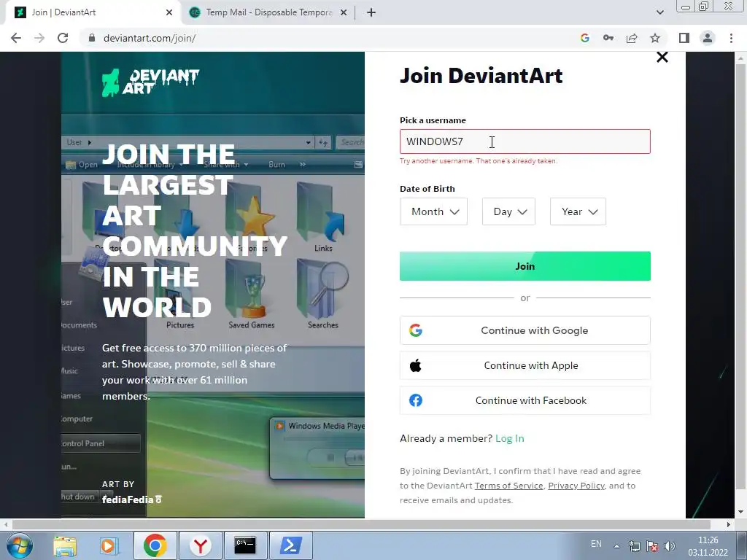Open the Action Center flag icon
The image size is (747, 560).
pos(652,546)
